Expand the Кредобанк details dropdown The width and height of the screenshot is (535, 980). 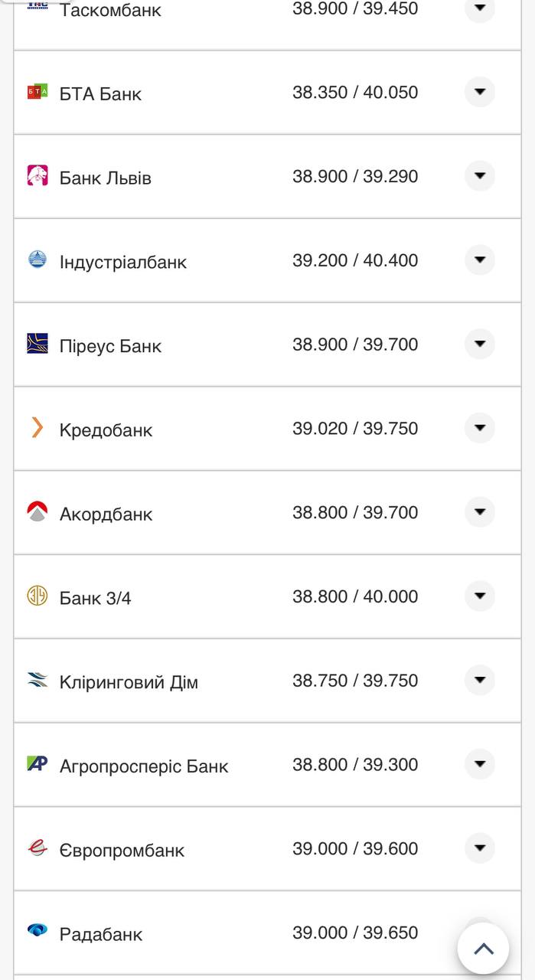(479, 429)
